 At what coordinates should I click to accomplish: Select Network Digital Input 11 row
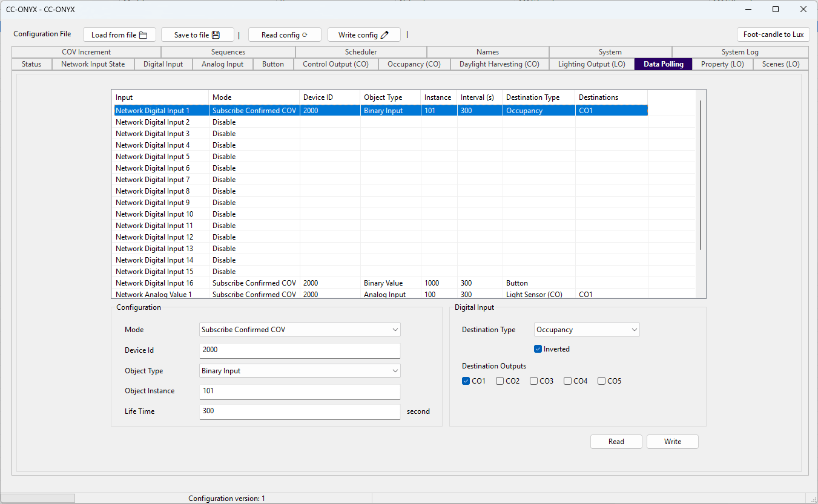(x=381, y=226)
